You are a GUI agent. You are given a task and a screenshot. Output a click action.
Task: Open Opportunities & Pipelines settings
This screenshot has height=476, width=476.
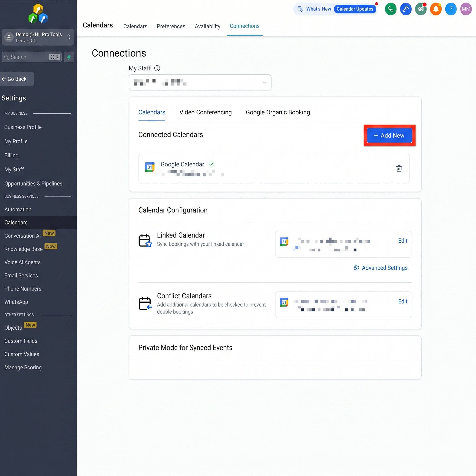33,184
